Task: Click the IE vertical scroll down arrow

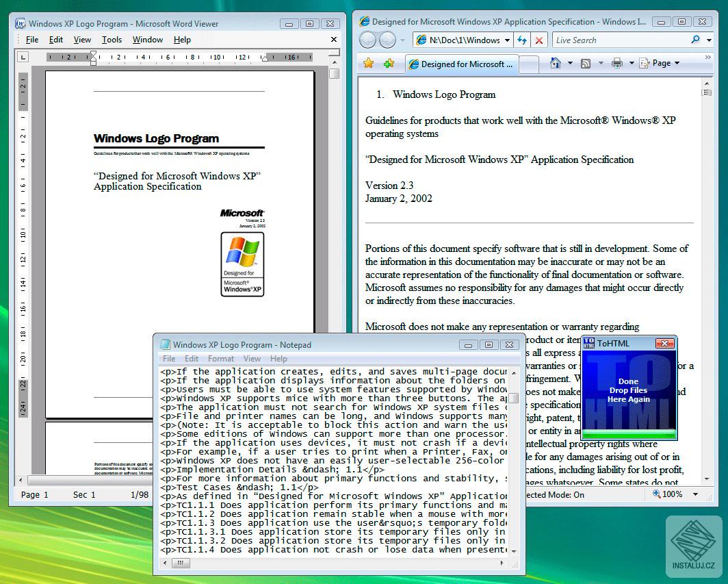Action: [x=707, y=479]
